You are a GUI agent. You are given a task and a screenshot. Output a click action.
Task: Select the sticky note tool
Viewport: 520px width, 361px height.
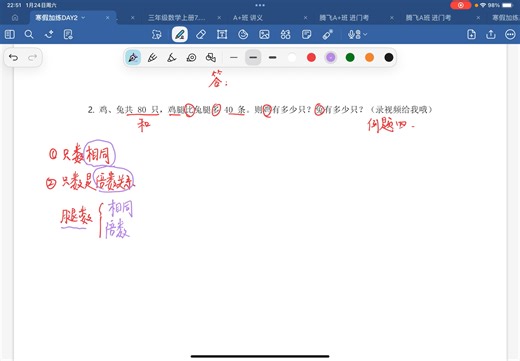pyautogui.click(x=306, y=34)
